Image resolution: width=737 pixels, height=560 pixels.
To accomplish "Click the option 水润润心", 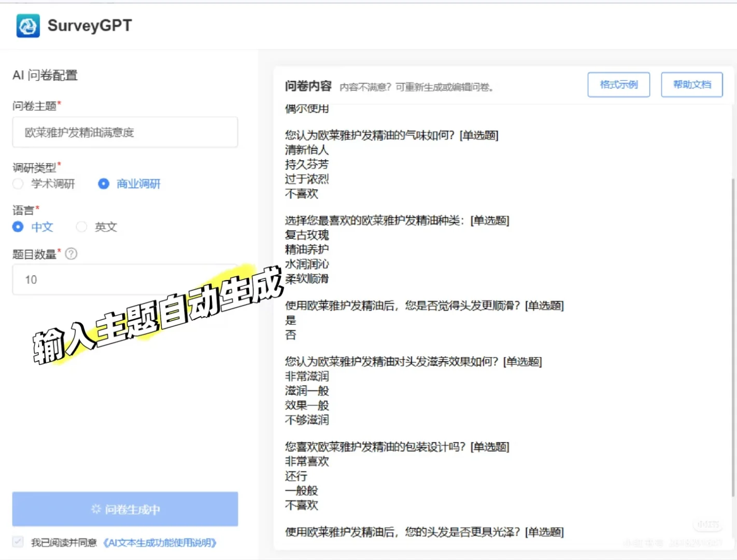I will [307, 264].
